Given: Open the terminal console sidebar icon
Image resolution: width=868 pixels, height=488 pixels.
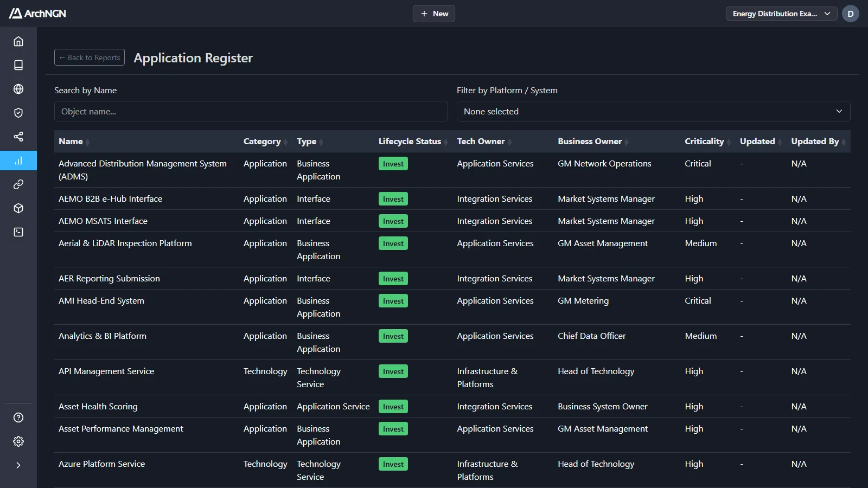Looking at the screenshot, I should pyautogui.click(x=18, y=232).
